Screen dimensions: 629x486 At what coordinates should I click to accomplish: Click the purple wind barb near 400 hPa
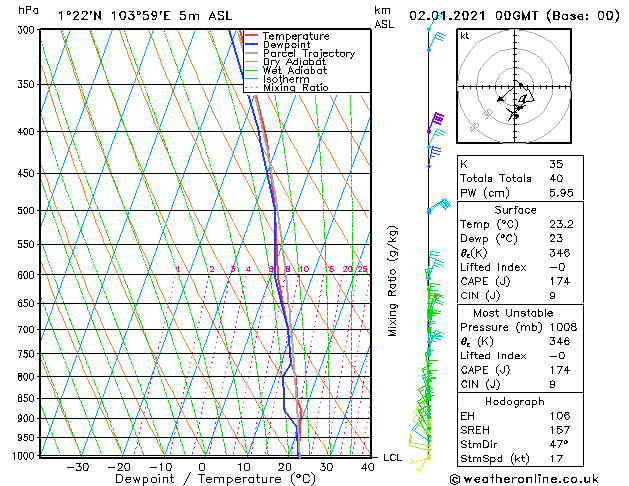click(x=435, y=124)
